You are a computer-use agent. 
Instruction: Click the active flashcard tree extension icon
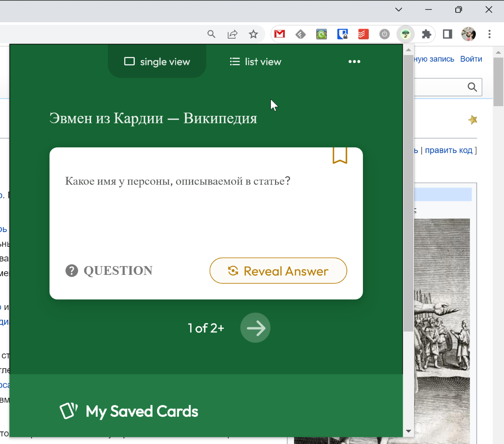pos(405,34)
